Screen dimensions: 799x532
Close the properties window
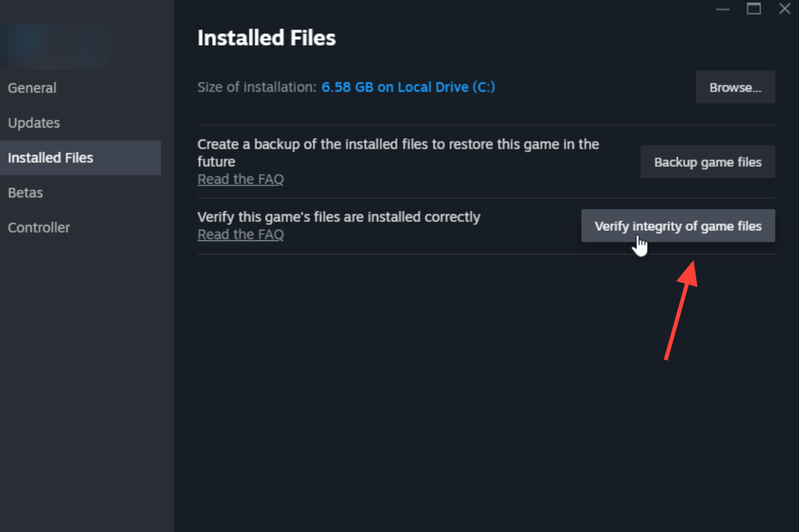[785, 8]
